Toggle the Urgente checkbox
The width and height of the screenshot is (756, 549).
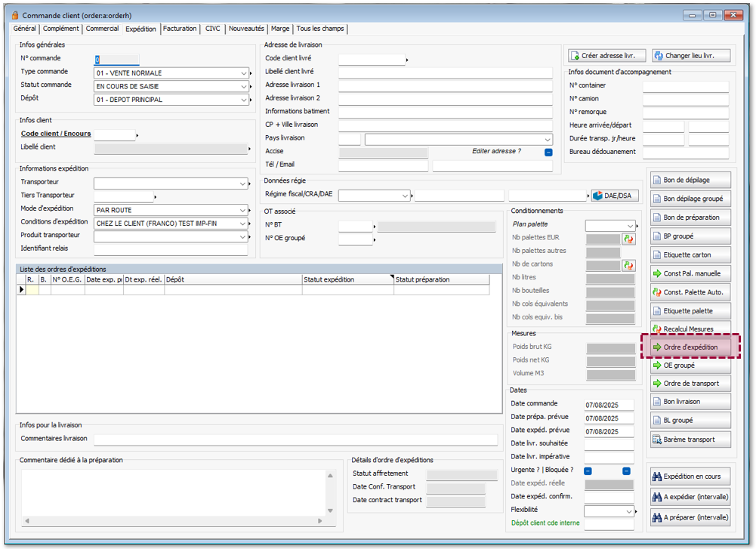tap(588, 470)
